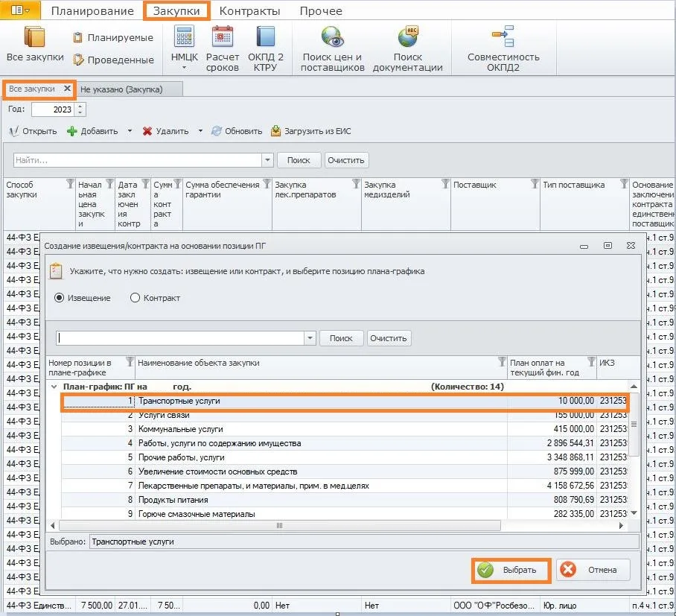The width and height of the screenshot is (676, 616).
Task: Click the Выбрать button
Action: pyautogui.click(x=511, y=571)
